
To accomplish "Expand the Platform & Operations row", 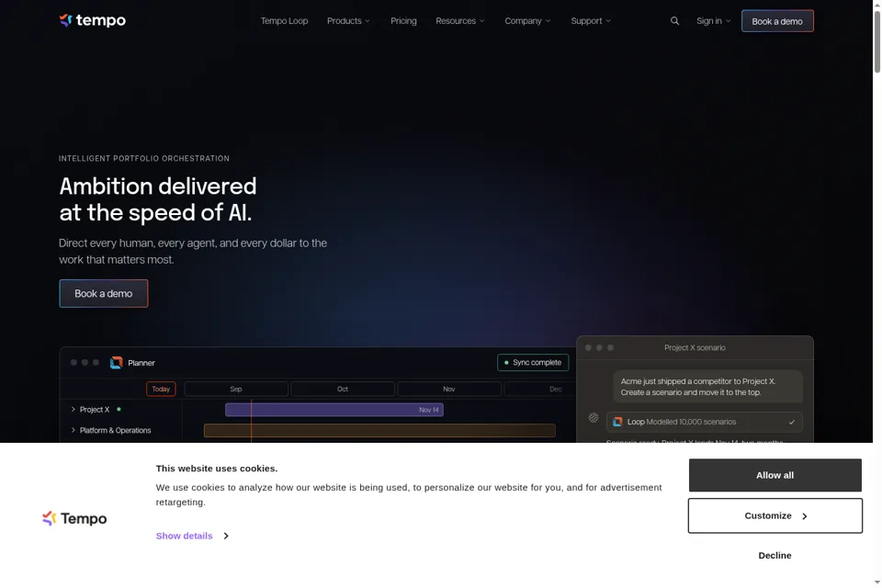I will [x=73, y=430].
